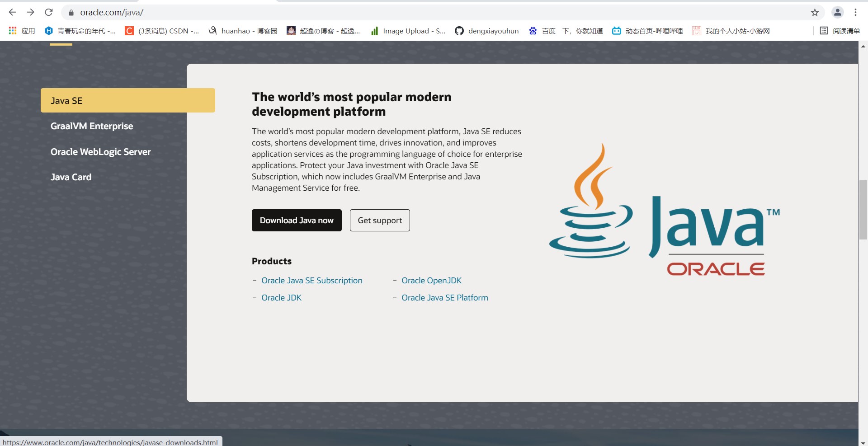Select the Java SE tab

[128, 100]
